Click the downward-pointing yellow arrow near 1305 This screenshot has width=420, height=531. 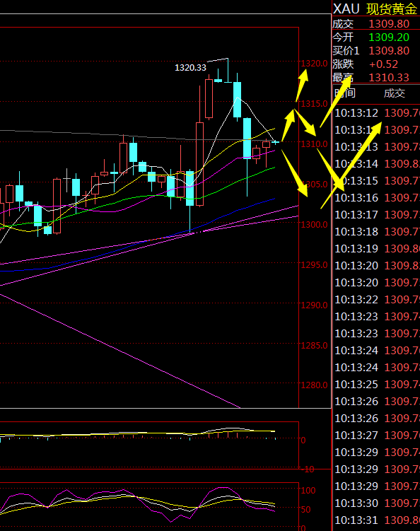click(294, 173)
